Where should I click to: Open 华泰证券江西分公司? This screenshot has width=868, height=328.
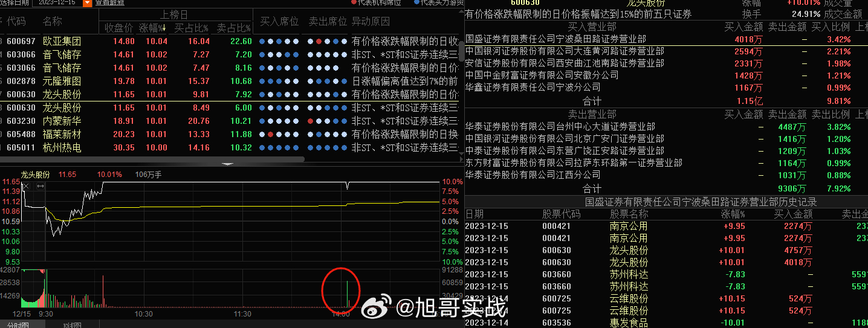533,175
